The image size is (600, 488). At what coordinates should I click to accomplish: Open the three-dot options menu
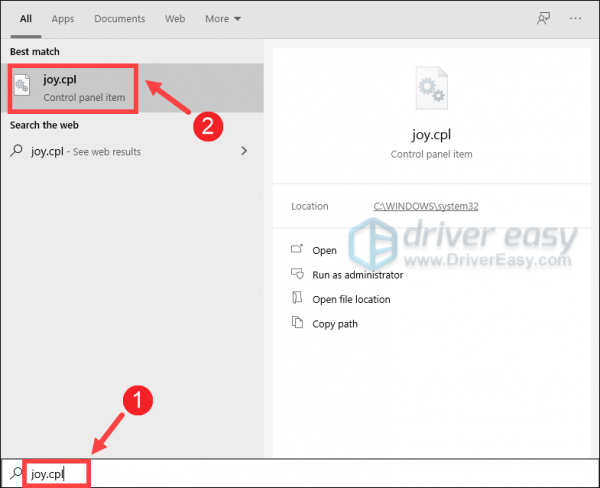[575, 19]
